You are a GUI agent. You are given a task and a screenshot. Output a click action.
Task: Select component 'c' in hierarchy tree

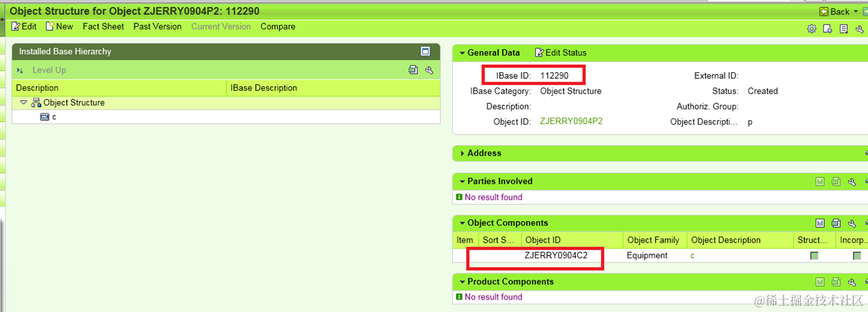click(54, 117)
